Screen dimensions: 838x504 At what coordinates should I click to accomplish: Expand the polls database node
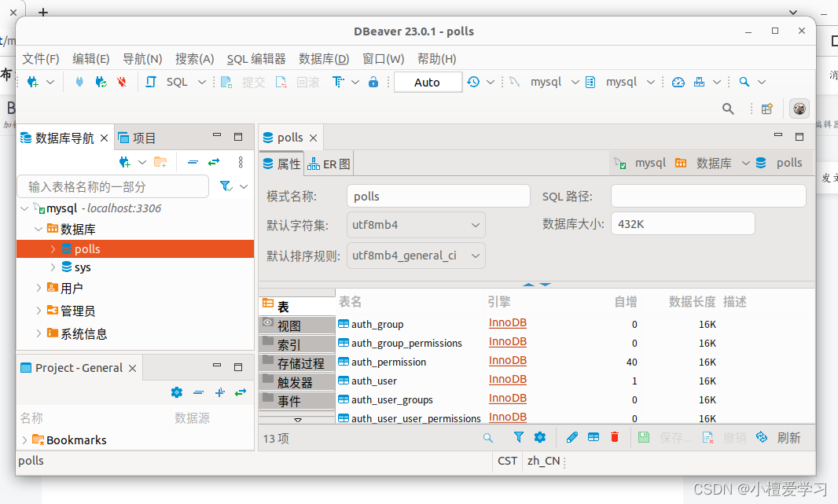pyautogui.click(x=53, y=249)
